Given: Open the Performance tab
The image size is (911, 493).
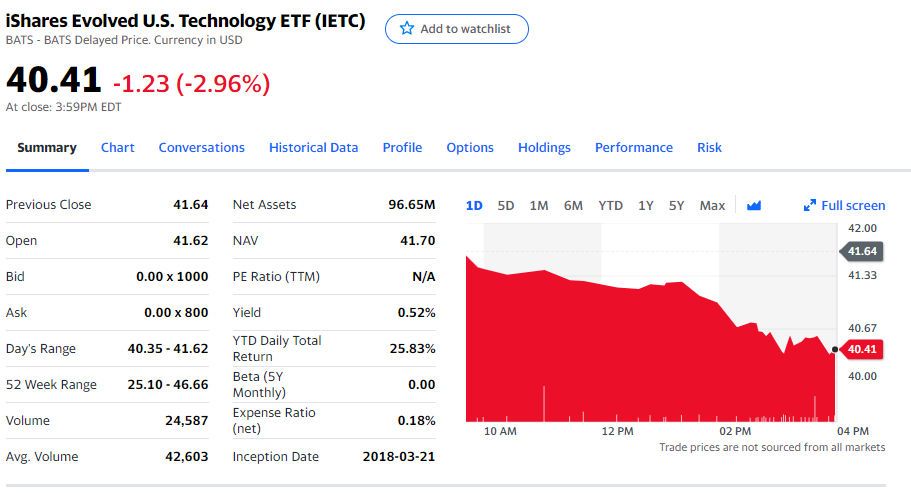Looking at the screenshot, I should [x=633, y=147].
